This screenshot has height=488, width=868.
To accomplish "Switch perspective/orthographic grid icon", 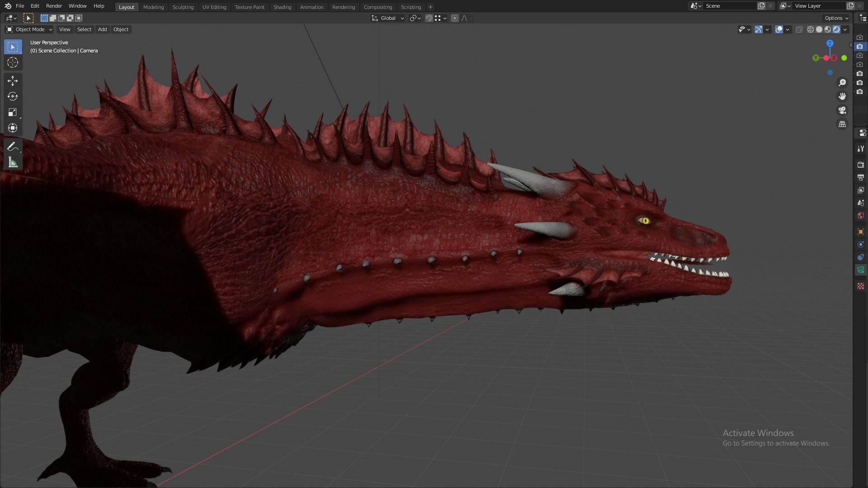I will click(842, 124).
